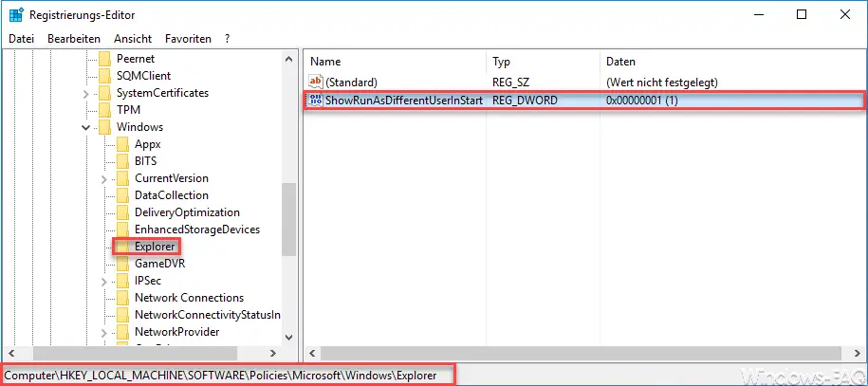868x386 pixels.
Task: Select the EnhancedStorageDevices folder icon
Action: (123, 230)
